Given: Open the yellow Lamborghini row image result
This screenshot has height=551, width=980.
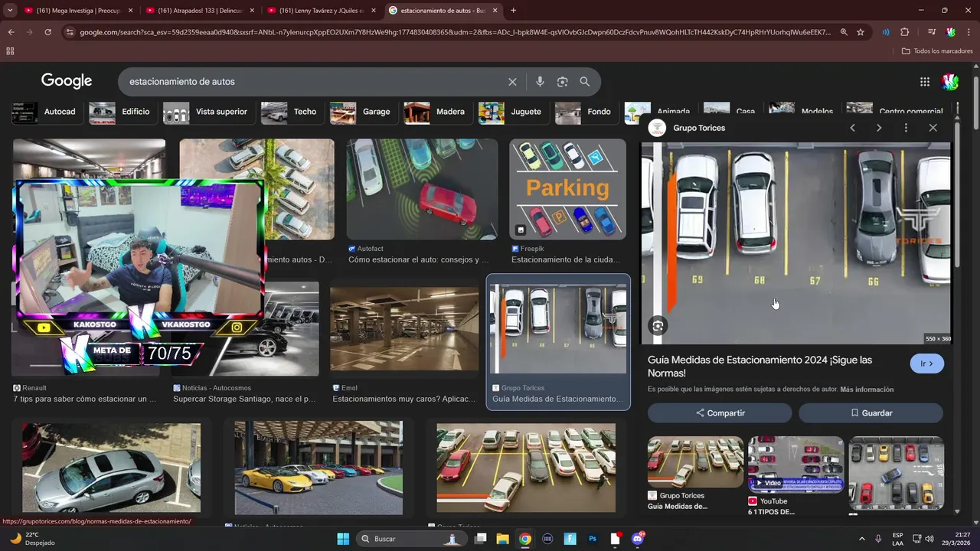Looking at the screenshot, I should click(318, 468).
